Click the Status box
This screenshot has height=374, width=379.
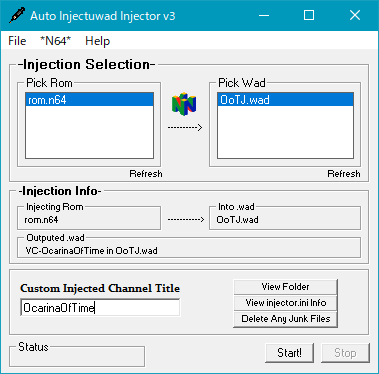click(x=77, y=356)
